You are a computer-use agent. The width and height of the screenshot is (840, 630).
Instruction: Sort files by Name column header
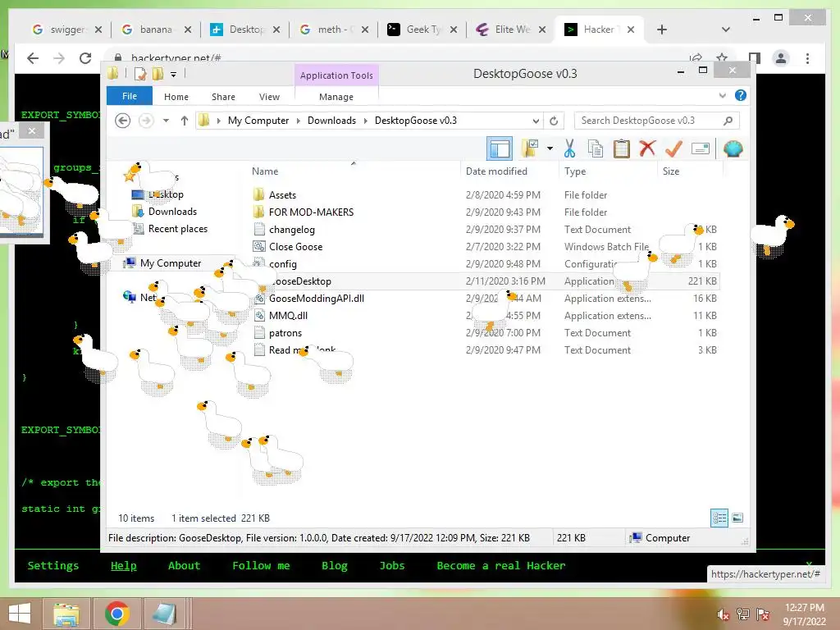coord(265,171)
